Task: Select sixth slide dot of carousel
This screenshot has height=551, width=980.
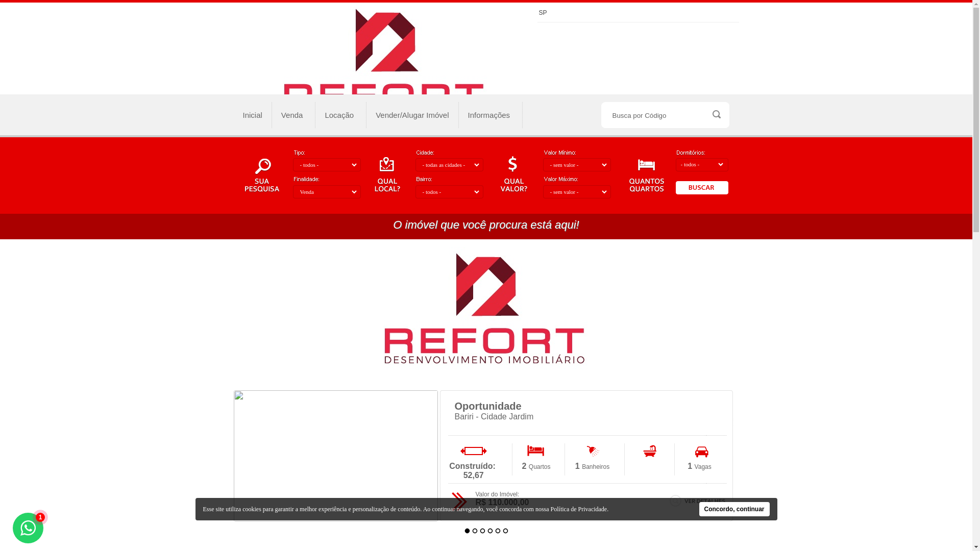Action: (x=505, y=531)
